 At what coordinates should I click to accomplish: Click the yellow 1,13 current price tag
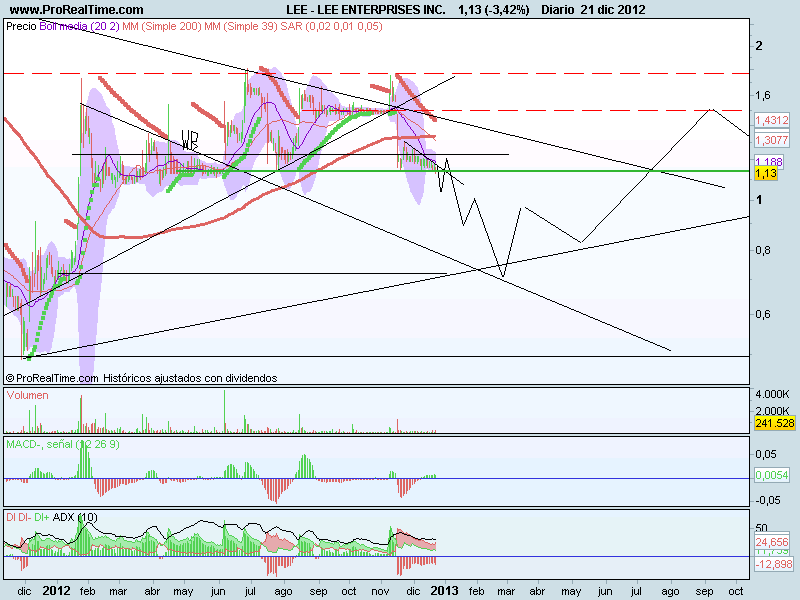coord(766,173)
